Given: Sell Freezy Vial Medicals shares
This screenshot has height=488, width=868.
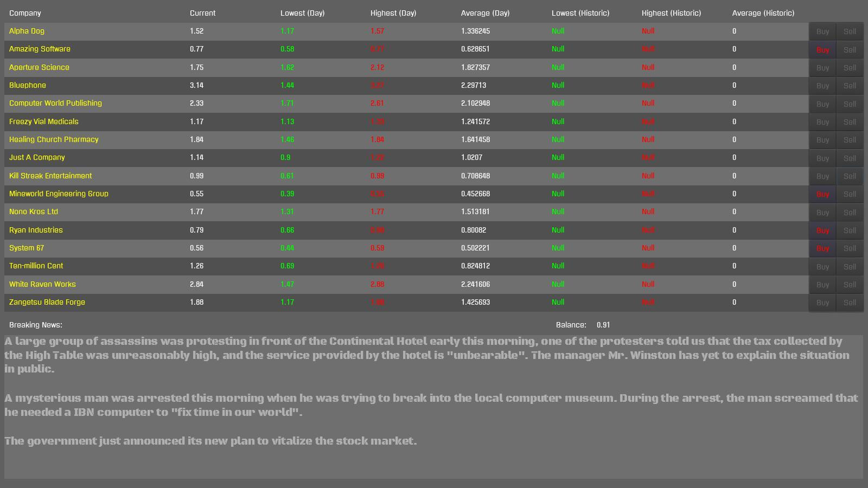Looking at the screenshot, I should click(x=850, y=122).
